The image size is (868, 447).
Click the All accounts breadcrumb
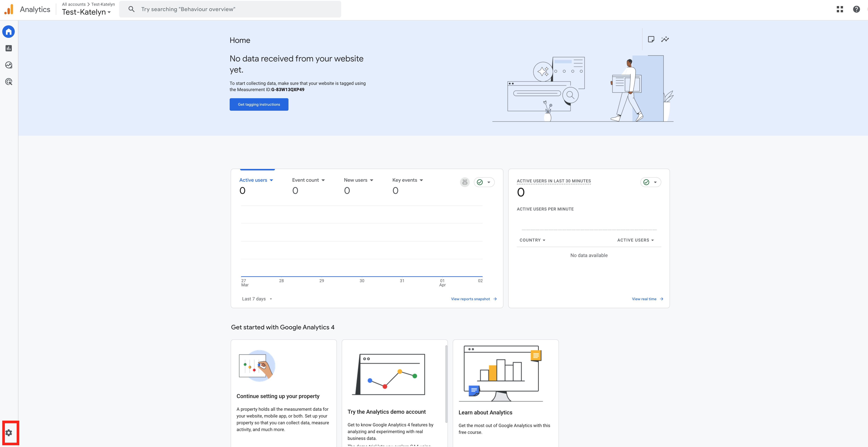[x=74, y=4]
